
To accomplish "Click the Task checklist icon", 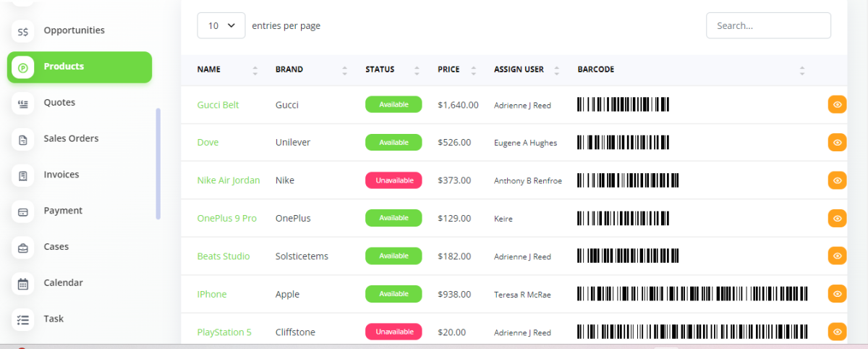I will (x=23, y=319).
